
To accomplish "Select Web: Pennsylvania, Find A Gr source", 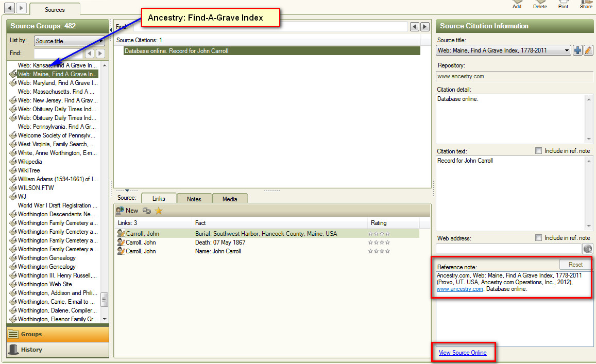I will click(57, 127).
